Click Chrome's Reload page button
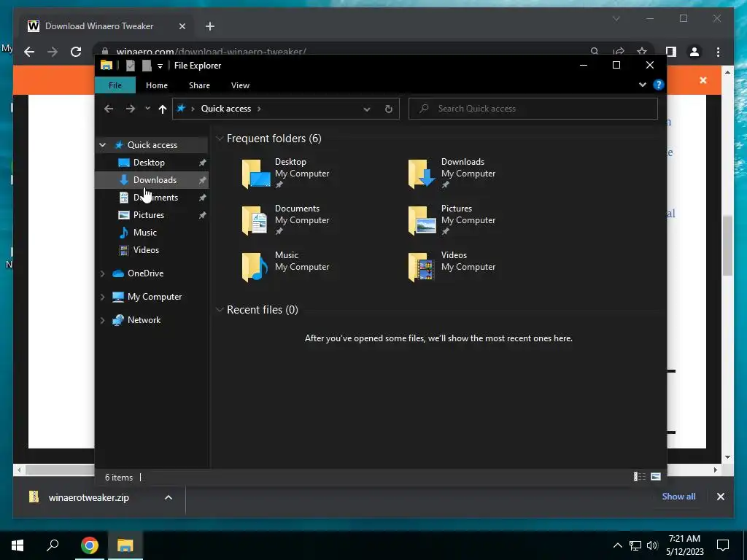Viewport: 747px width, 560px height. (x=76, y=52)
